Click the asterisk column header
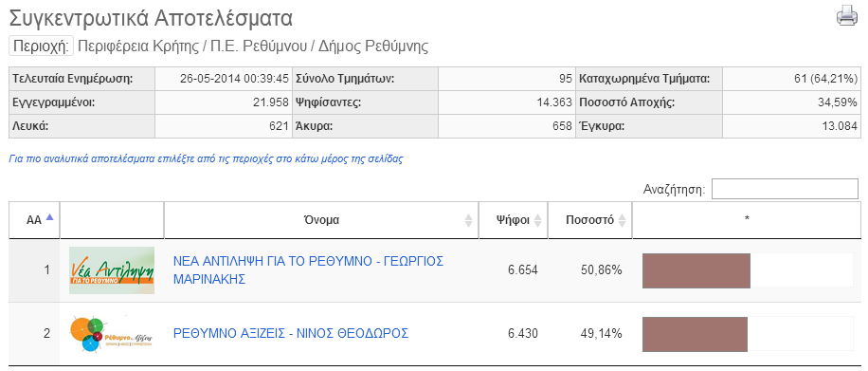Image resolution: width=868 pixels, height=371 pixels. (x=747, y=220)
